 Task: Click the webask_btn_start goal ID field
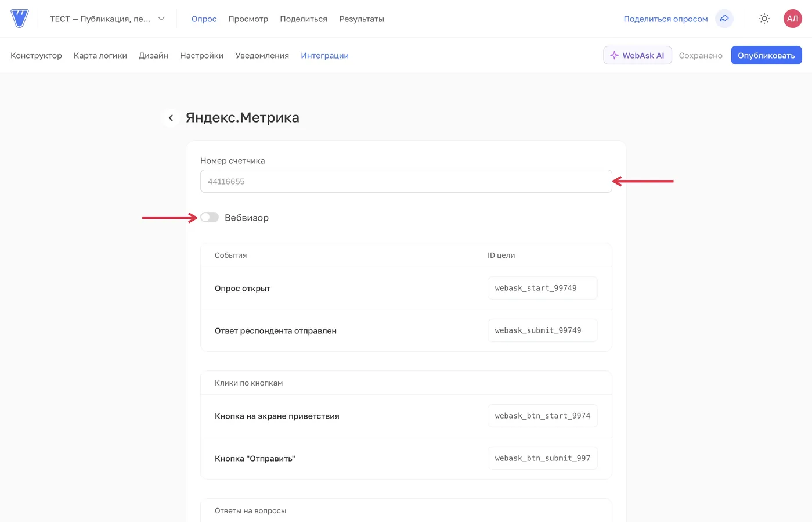click(x=542, y=416)
